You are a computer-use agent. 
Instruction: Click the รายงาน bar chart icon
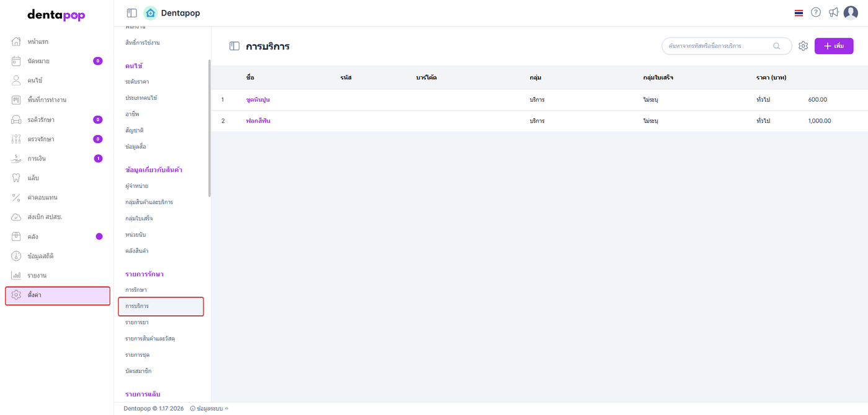tap(17, 276)
